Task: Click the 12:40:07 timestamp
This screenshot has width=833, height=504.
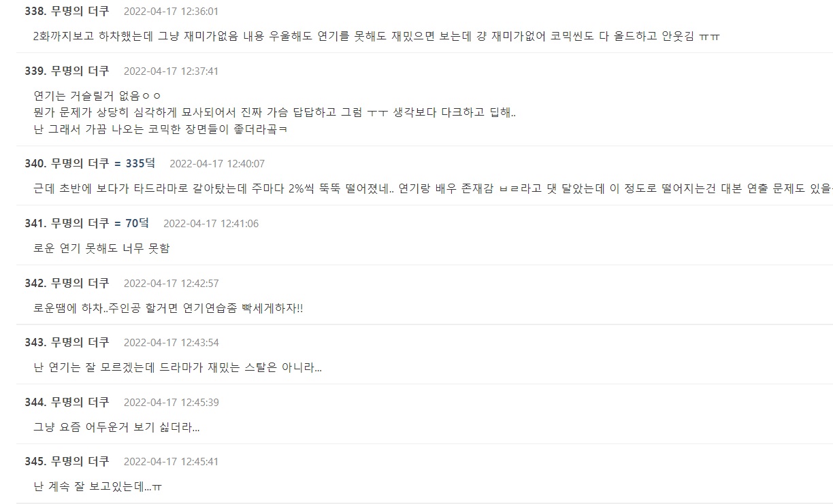Action: pyautogui.click(x=216, y=164)
